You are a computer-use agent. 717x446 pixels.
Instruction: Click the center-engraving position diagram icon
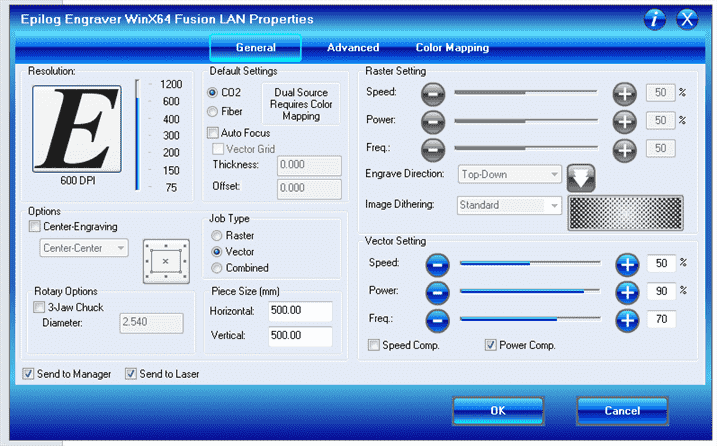click(166, 261)
